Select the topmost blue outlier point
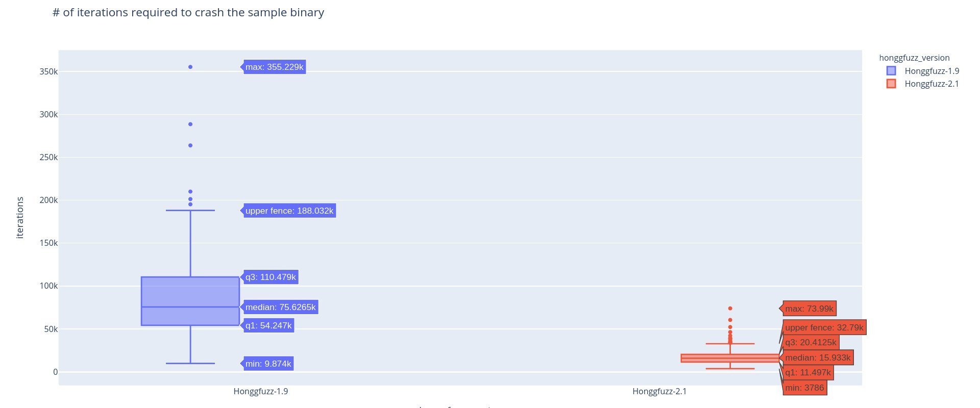This screenshot has width=980, height=408. (190, 67)
